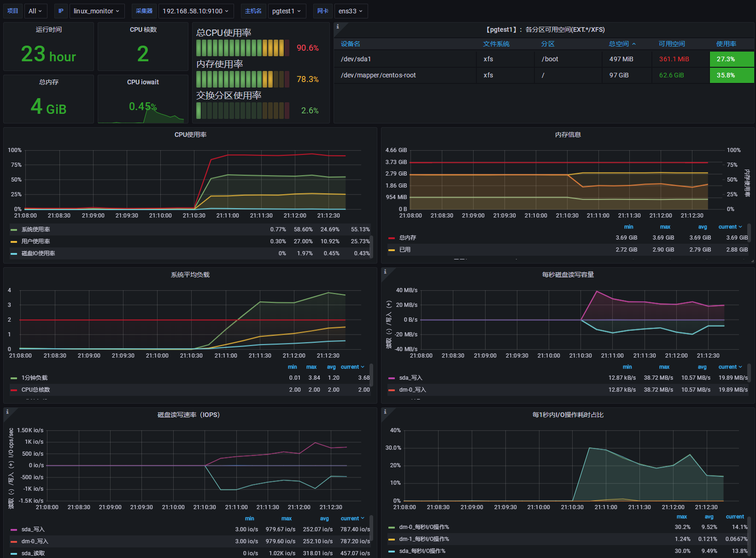Image resolution: width=756 pixels, height=558 pixels.
Task: Click red legend marker beside 总内存
Action: pyautogui.click(x=392, y=238)
